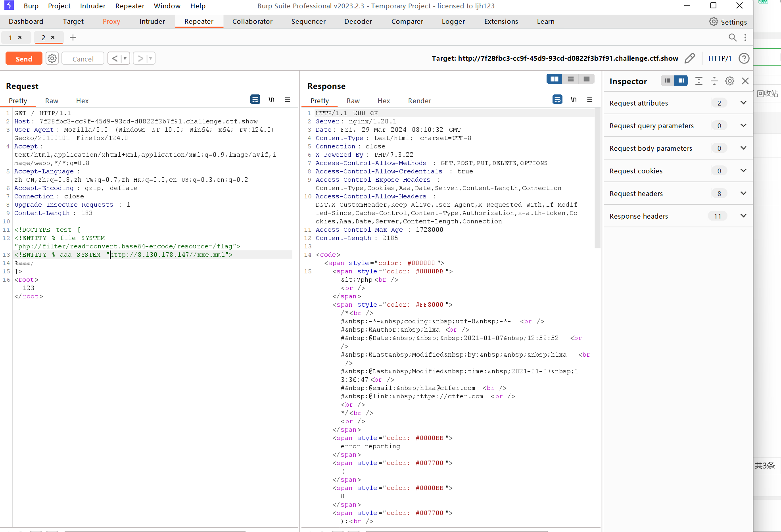Show Response Raw view
781x532 pixels.
(x=353, y=101)
